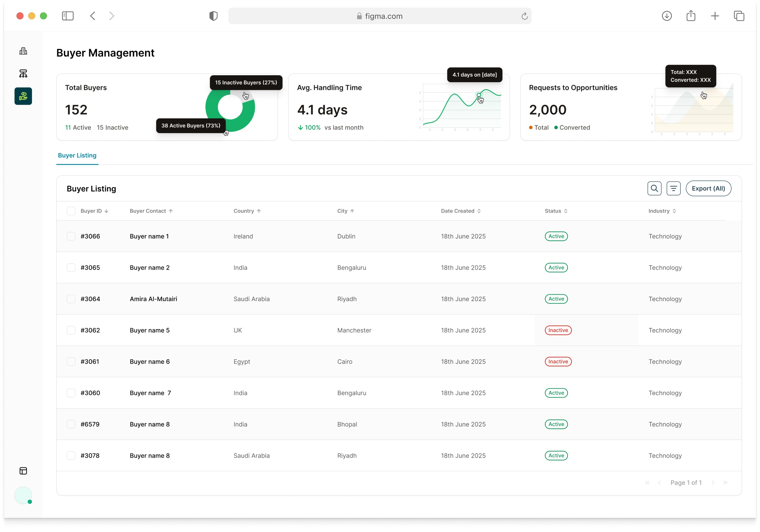Screen dimensions: 760x532
Task: Open the search icon in Buyer Listing
Action: coord(654,188)
